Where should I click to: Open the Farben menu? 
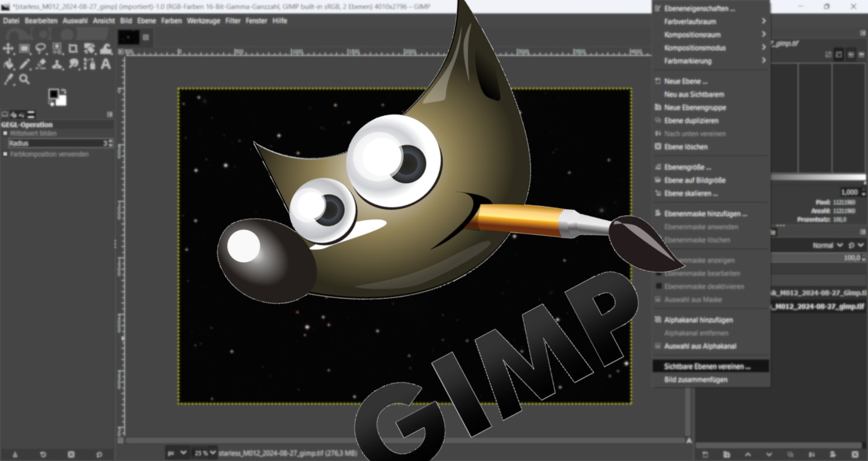(171, 20)
